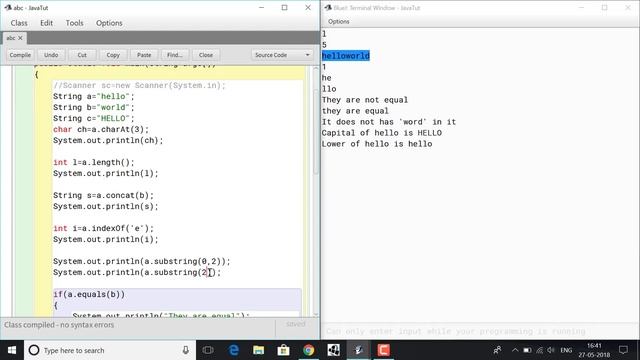Click the 'They are not equal' output line

pos(364,100)
